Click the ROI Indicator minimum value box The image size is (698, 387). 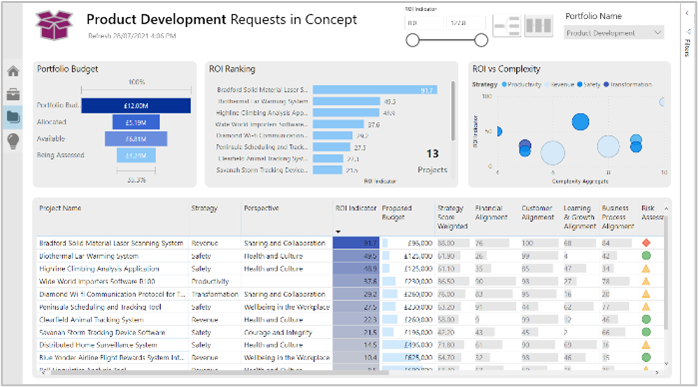click(x=424, y=23)
